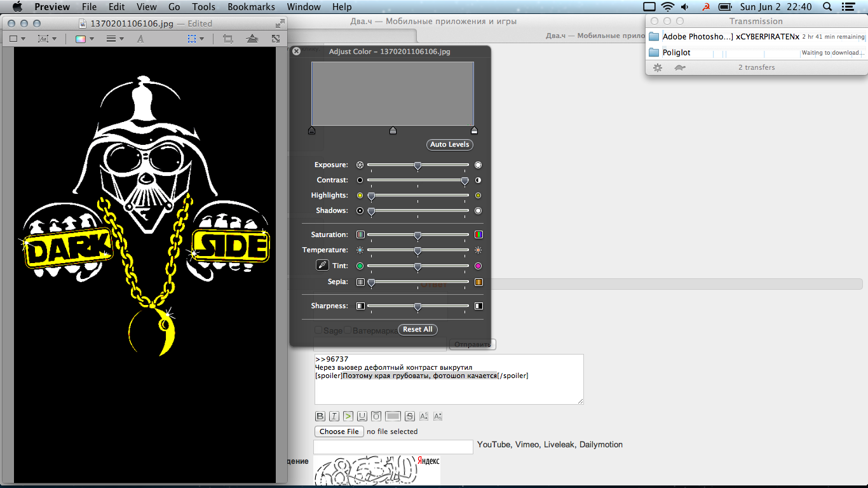Click the Auto Levels button

(450, 144)
